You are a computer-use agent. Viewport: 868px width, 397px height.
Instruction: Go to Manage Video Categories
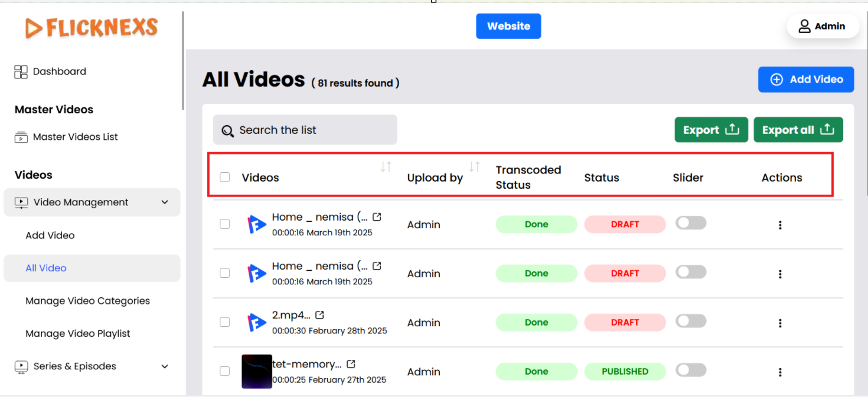87,301
